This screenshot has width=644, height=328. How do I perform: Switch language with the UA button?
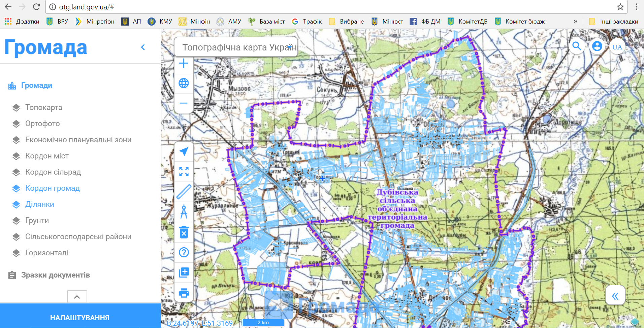(617, 47)
